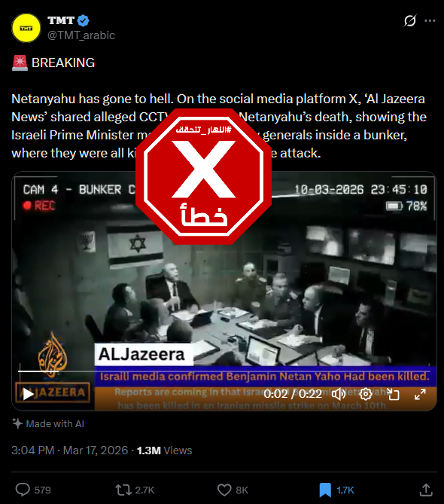Open the three-dot more options menu
The width and height of the screenshot is (444, 504).
pyautogui.click(x=430, y=21)
